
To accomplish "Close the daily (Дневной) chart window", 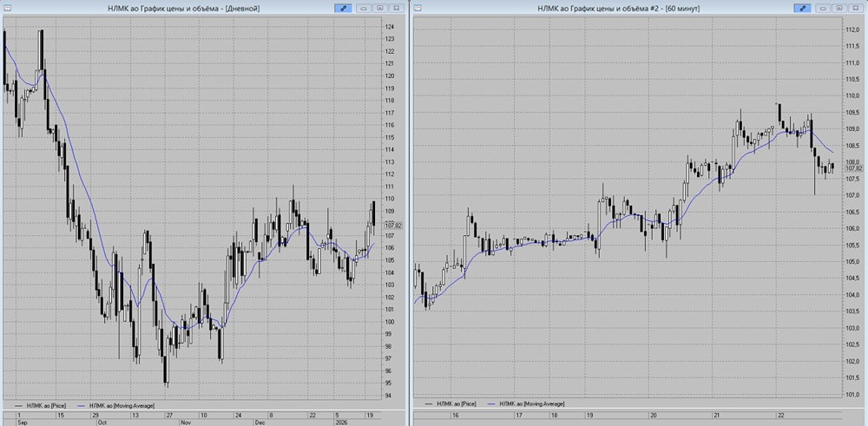I will pos(395,9).
